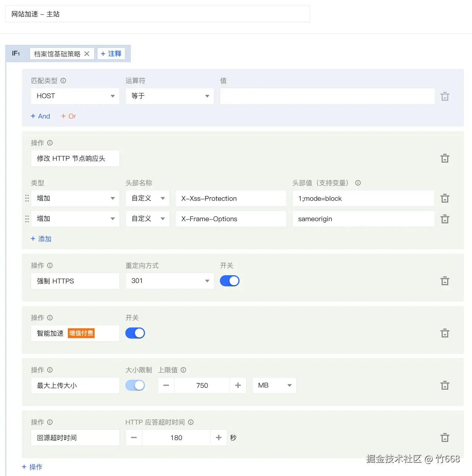Viewport: 472px width, 476px height.
Task: Click 操作 info icon above 回源超时时间
Action: click(50, 422)
